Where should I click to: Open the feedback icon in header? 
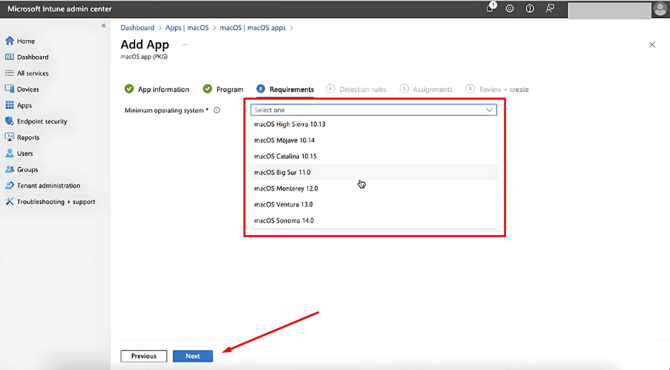point(550,8)
